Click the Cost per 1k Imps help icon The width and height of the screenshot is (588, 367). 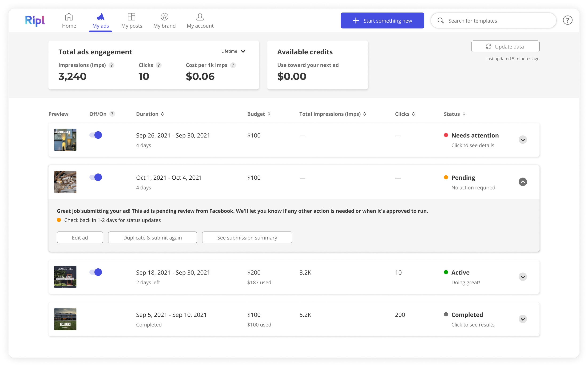point(233,65)
